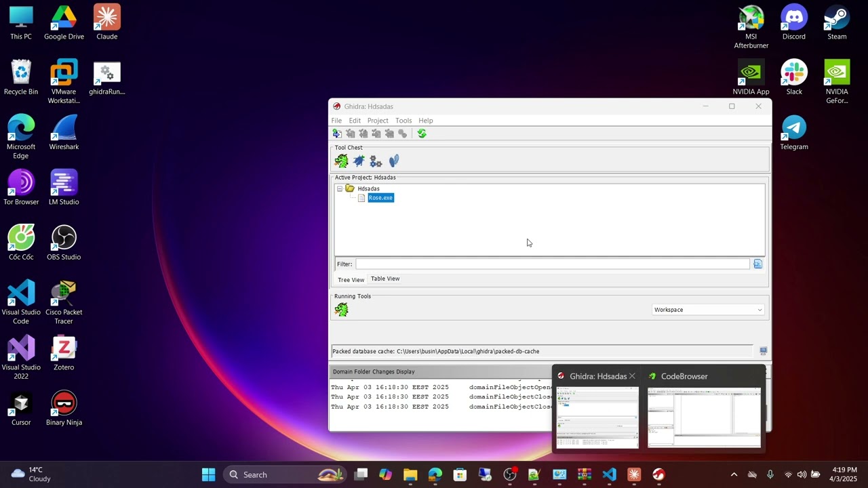The image size is (868, 488).
Task: Click the green Refresh toolbar icon
Action: 422,134
